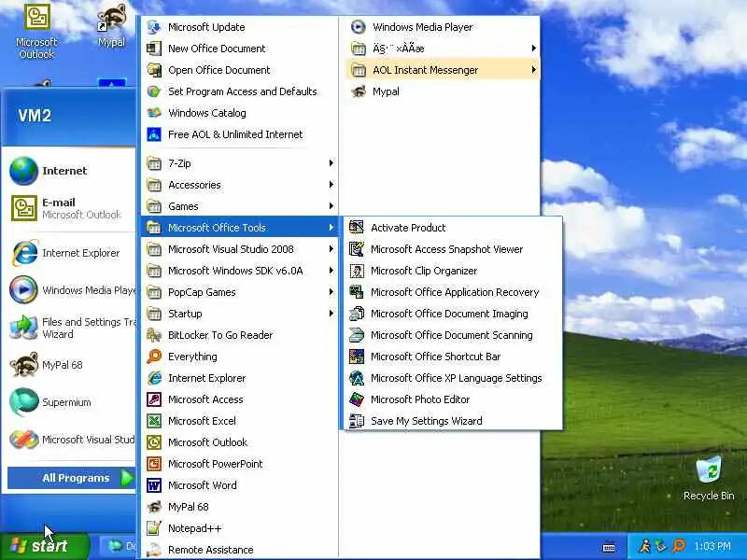Click the New Office Document icon
Image resolution: width=747 pixels, height=560 pixels.
tap(154, 49)
